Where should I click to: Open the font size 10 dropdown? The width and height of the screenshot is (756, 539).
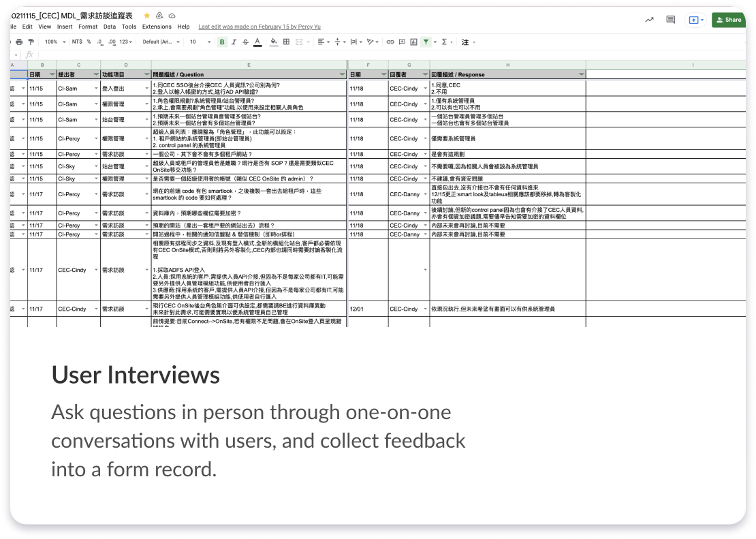click(200, 42)
